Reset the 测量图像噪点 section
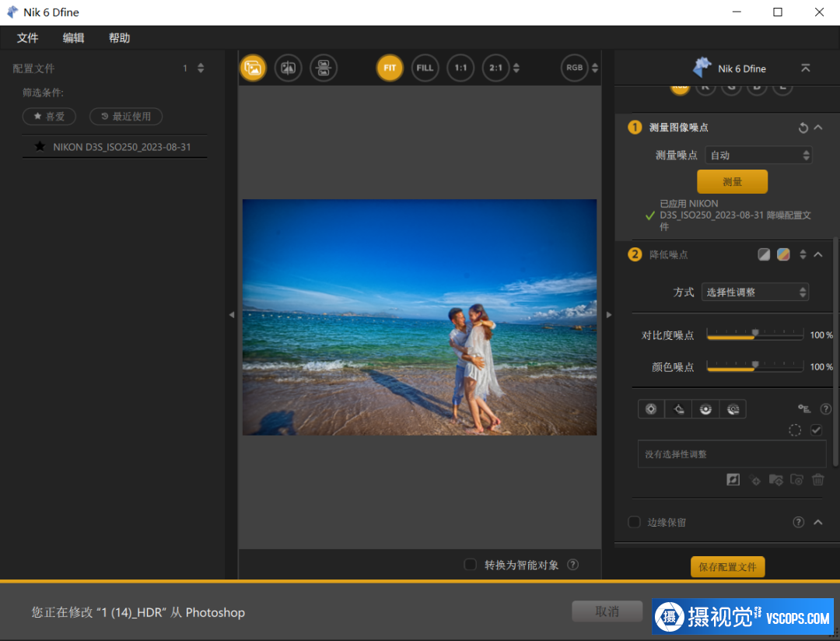Screen dimensions: 840x641 [803, 128]
